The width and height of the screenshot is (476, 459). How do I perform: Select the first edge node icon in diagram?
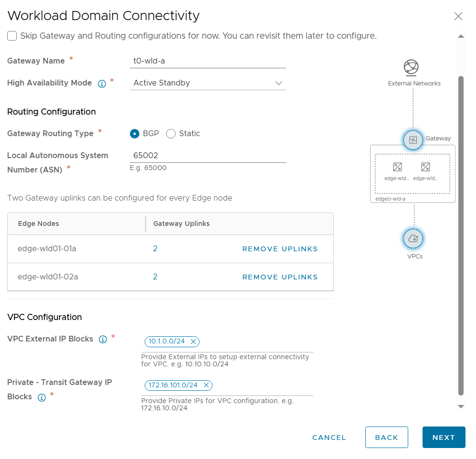[x=397, y=167]
